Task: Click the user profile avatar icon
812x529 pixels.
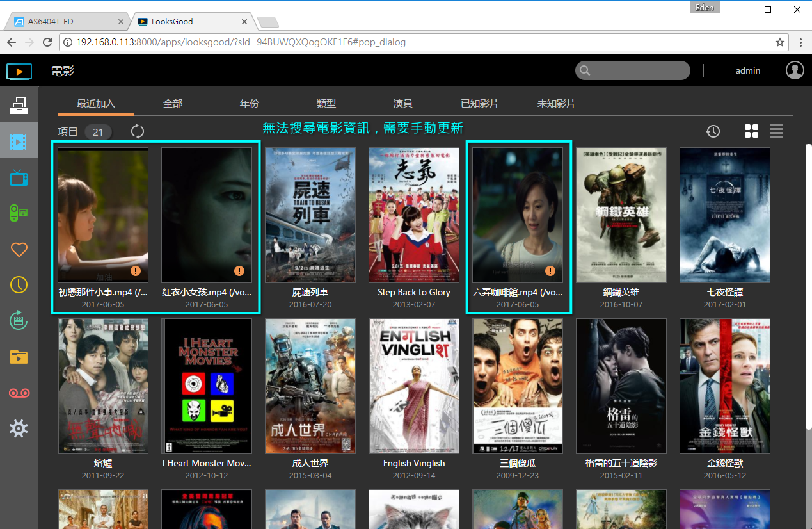Action: (795, 70)
